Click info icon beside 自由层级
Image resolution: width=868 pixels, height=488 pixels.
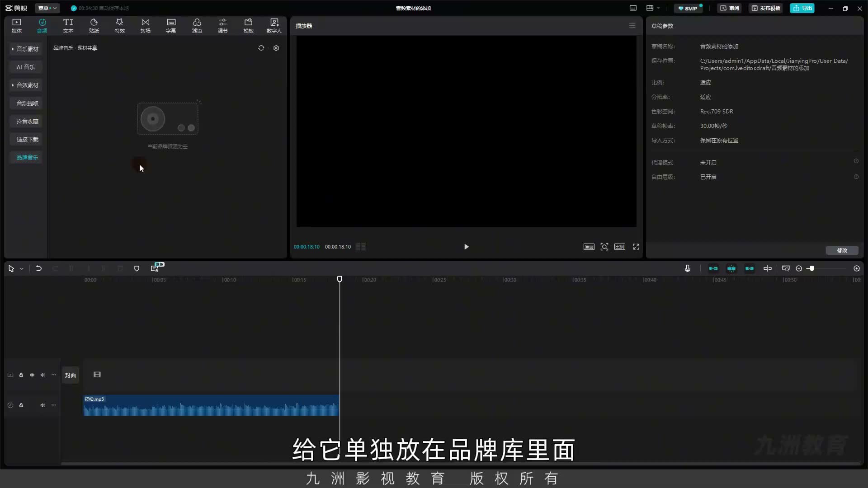856,177
